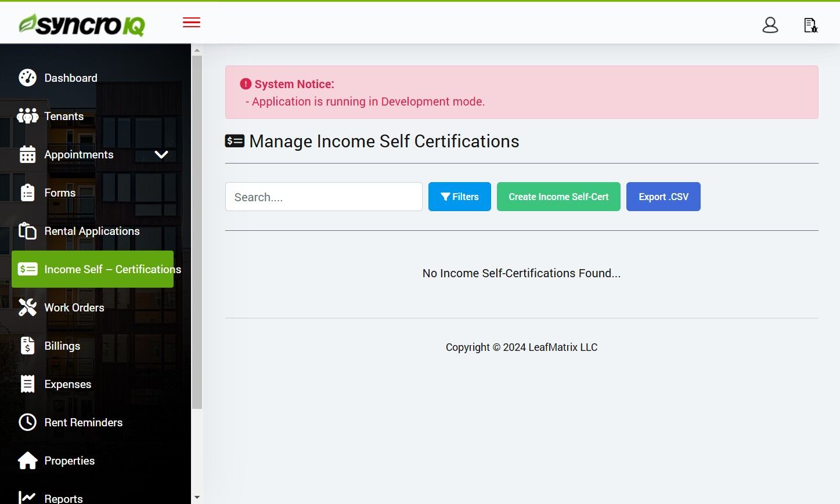
Task: Click the Tenants people icon
Action: 27,116
